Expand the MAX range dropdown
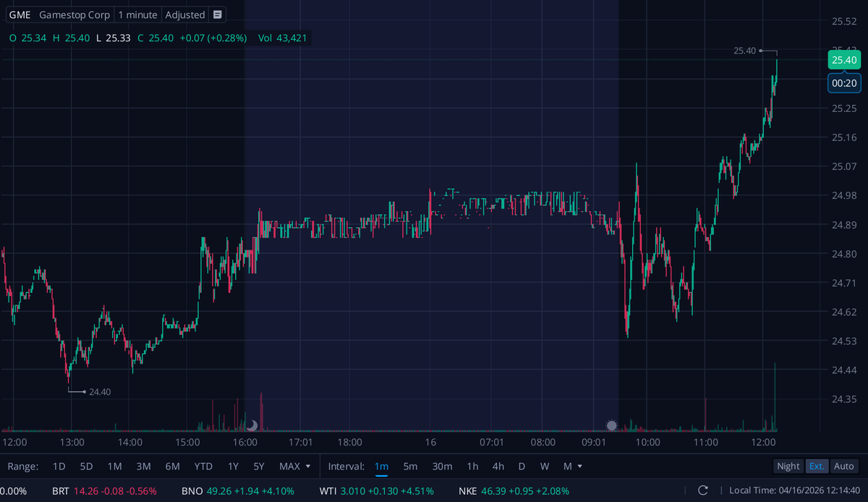The width and height of the screenshot is (868, 502). click(295, 467)
